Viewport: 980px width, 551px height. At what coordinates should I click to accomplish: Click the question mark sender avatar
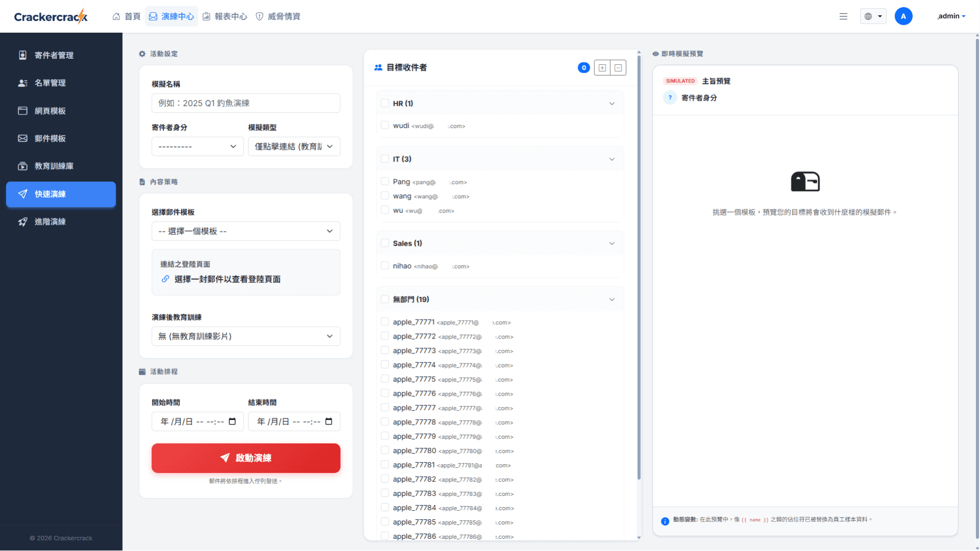pyautogui.click(x=670, y=98)
